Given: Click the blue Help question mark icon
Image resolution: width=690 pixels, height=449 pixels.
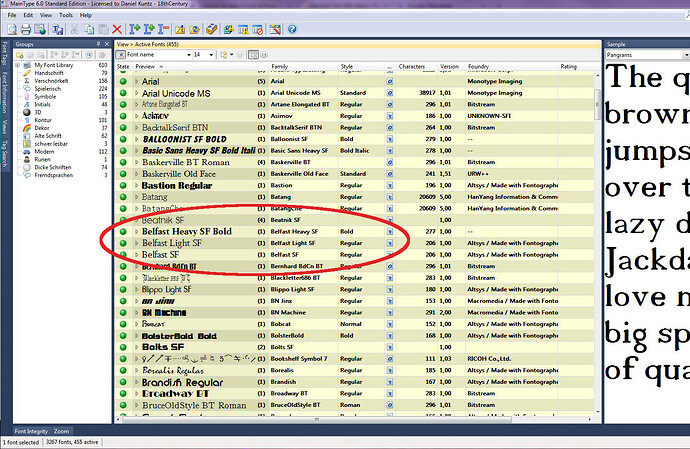Looking at the screenshot, I should point(292,29).
